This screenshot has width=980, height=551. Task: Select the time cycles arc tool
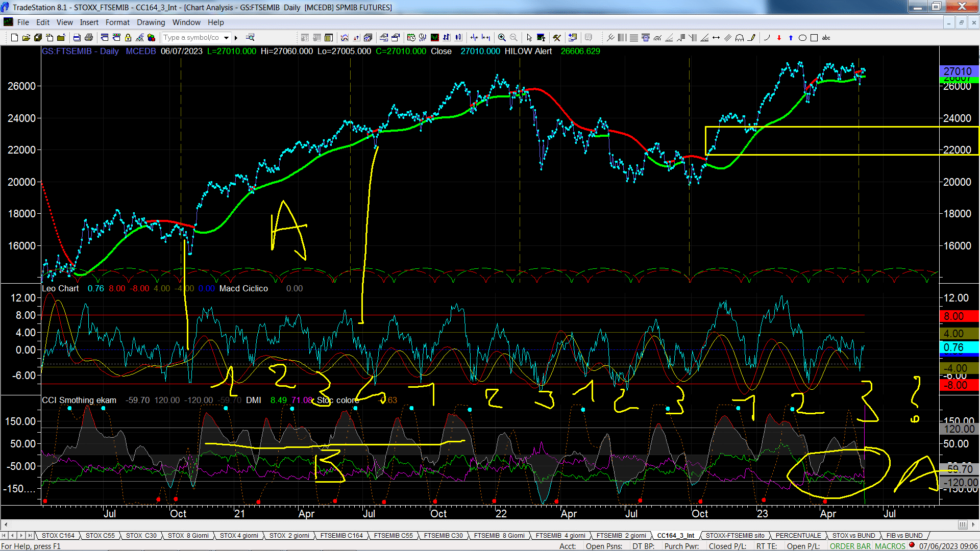click(740, 38)
